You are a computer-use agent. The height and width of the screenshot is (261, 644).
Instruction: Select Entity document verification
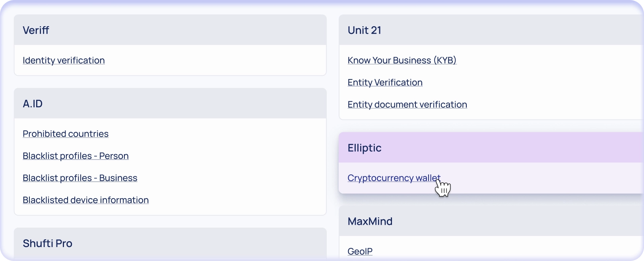click(407, 104)
